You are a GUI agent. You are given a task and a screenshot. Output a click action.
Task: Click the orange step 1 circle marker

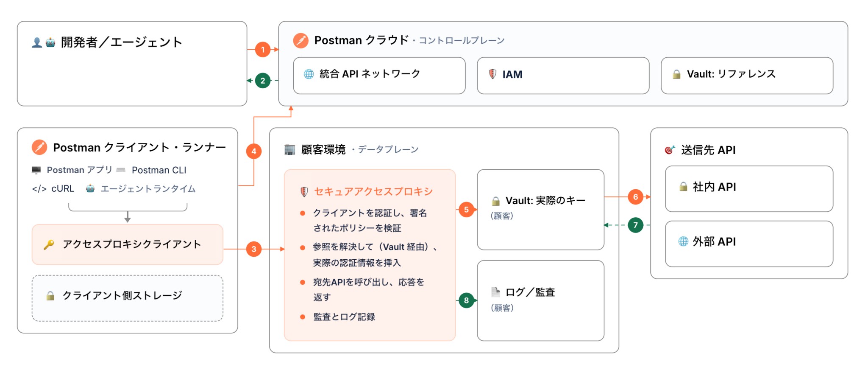coord(263,50)
